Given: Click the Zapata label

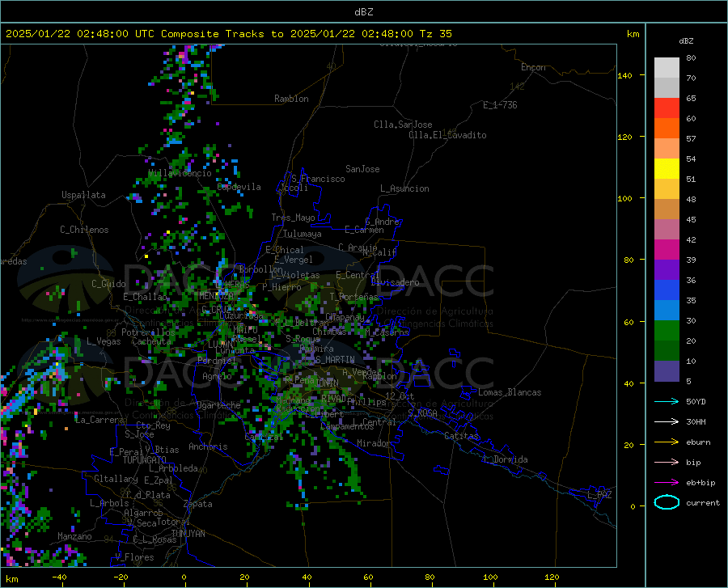Looking at the screenshot, I should click(198, 504).
